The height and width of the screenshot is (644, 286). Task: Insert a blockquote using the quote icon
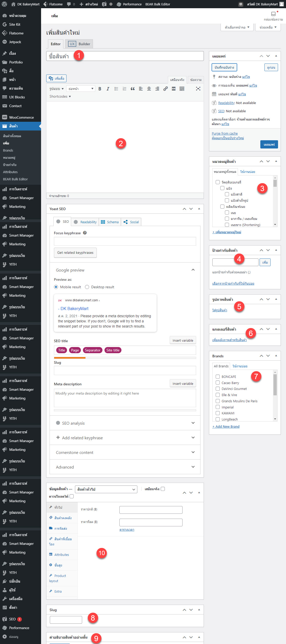132,89
